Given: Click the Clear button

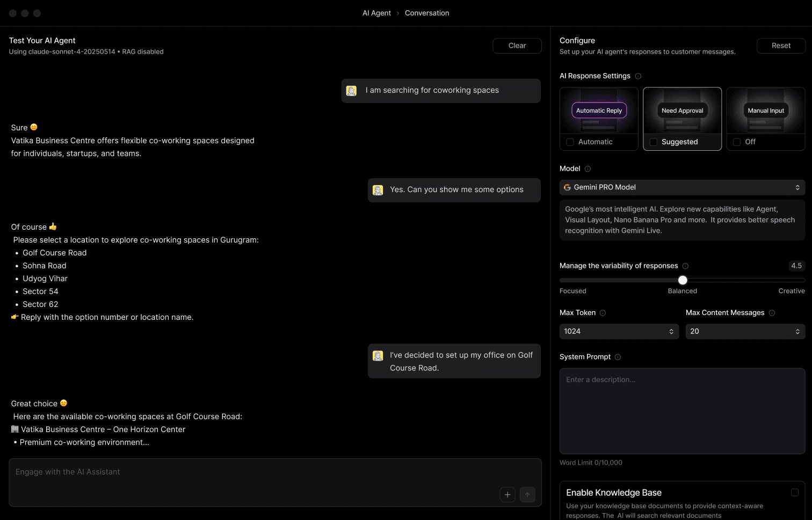Looking at the screenshot, I should click(x=517, y=46).
